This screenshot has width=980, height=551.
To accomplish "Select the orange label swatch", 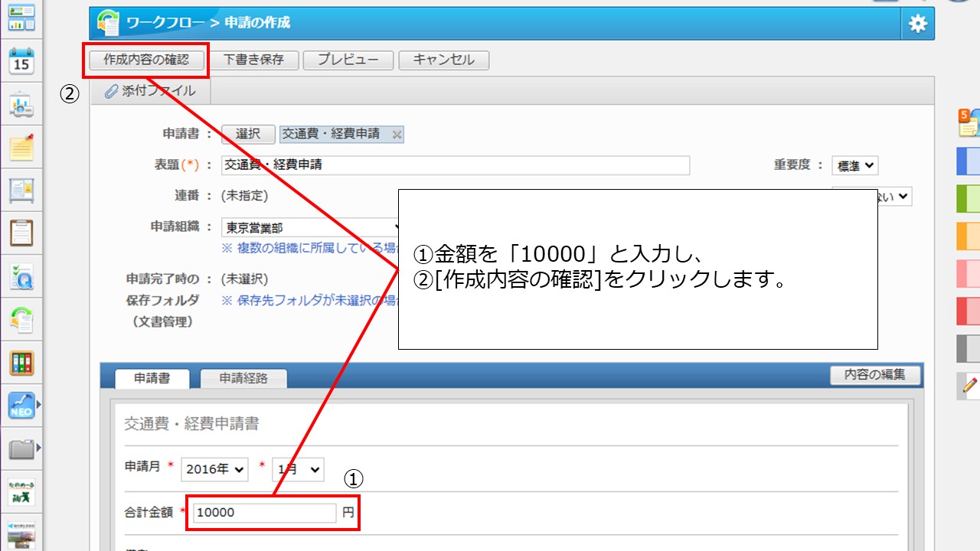I will point(969,236).
